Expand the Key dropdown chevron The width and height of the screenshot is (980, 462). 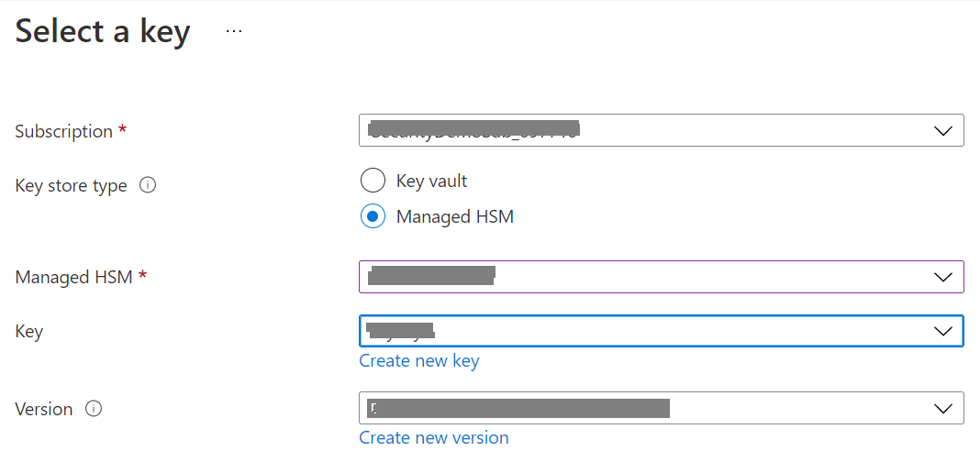[x=943, y=331]
